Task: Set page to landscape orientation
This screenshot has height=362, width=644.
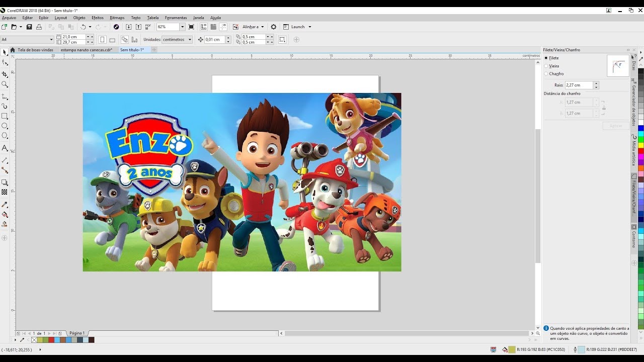Action: pyautogui.click(x=112, y=39)
